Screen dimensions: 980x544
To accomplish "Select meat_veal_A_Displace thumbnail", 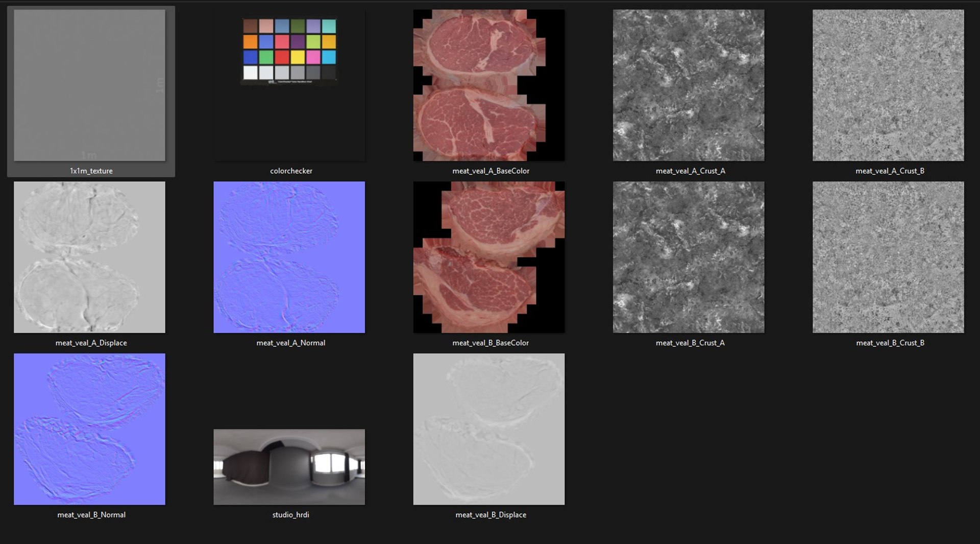I will (x=89, y=257).
